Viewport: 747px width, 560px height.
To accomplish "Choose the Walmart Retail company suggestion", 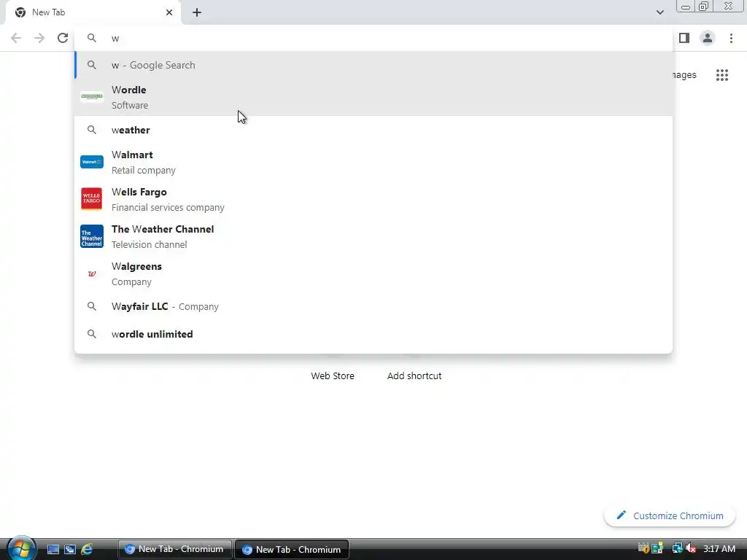I will point(373,163).
